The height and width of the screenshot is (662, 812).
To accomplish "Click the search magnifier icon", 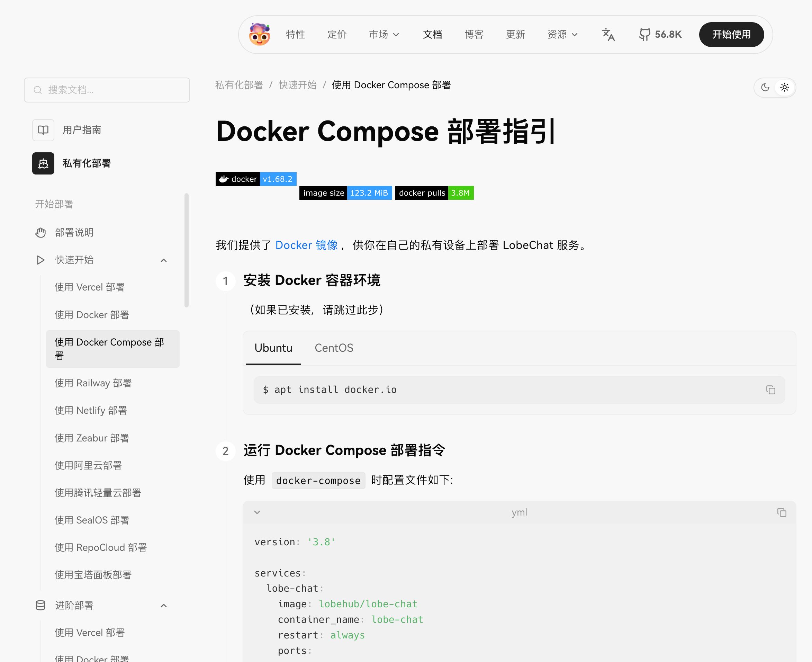I will tap(37, 90).
